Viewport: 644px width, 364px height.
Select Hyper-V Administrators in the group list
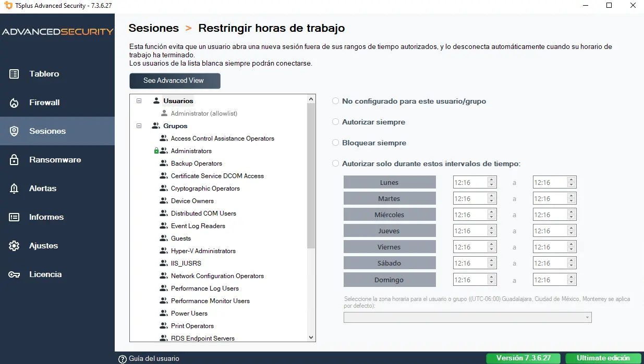[x=203, y=250]
